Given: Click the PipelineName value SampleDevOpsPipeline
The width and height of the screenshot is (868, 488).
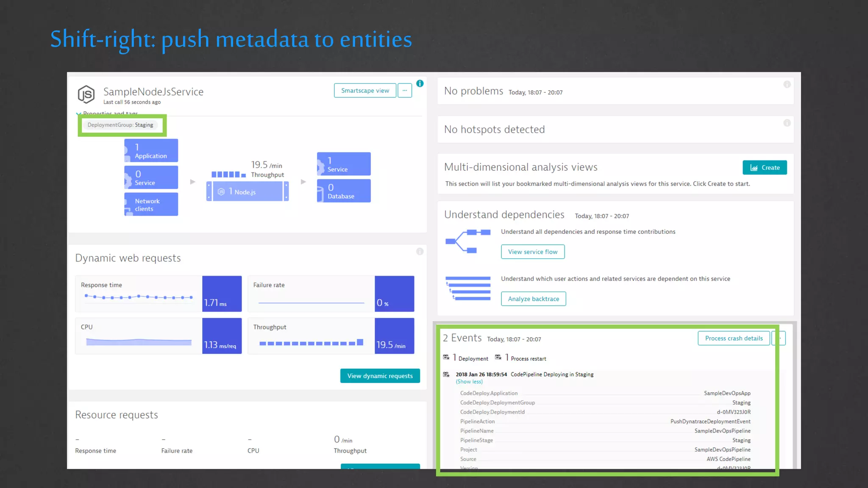Looking at the screenshot, I should point(723,431).
